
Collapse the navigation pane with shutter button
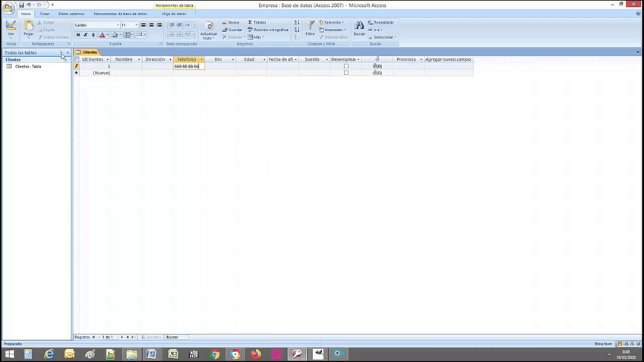[x=68, y=52]
